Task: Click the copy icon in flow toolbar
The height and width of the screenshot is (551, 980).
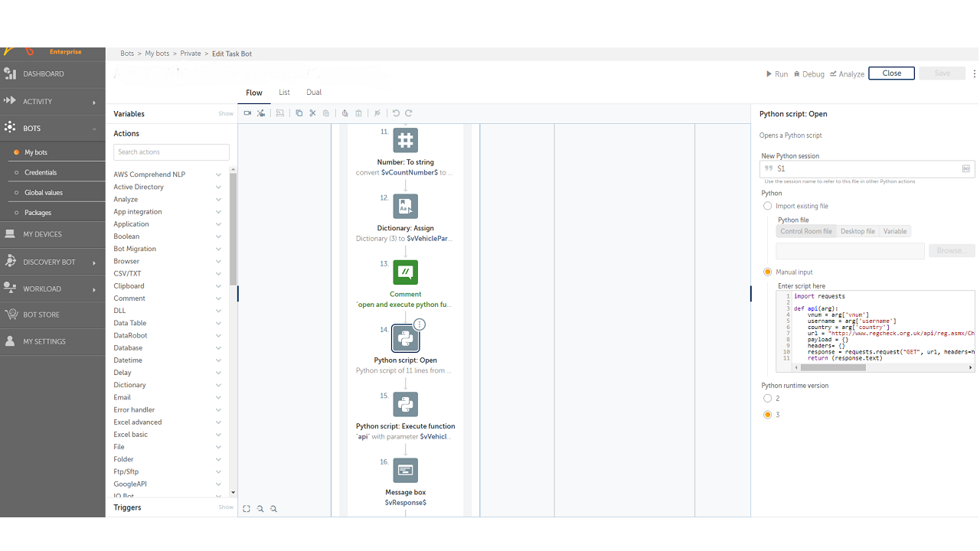Action: coord(299,113)
